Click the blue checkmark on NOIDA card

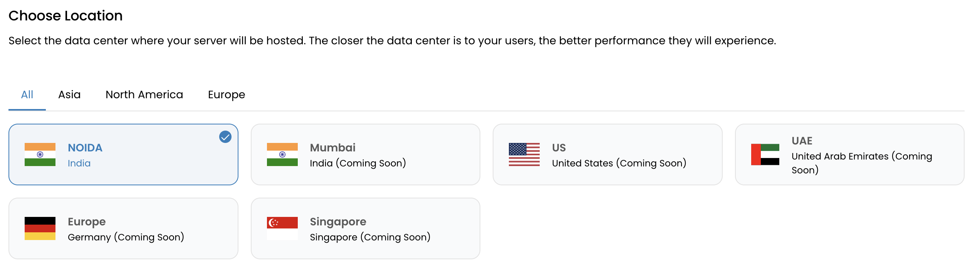coord(225,137)
